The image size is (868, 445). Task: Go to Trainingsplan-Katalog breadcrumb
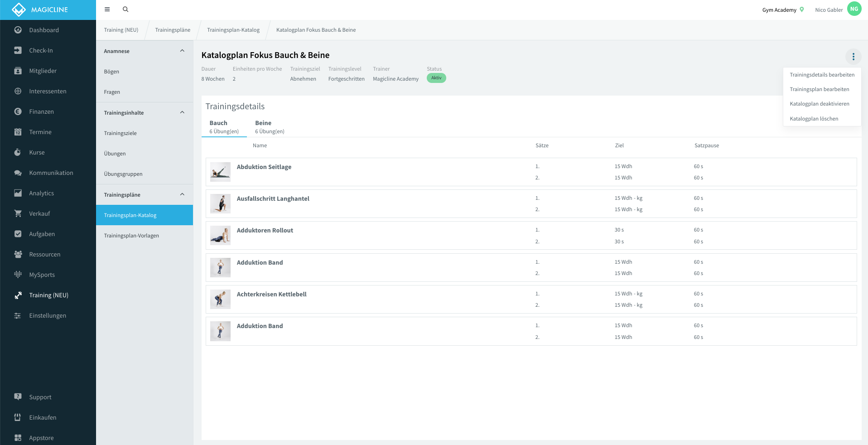[x=233, y=30]
